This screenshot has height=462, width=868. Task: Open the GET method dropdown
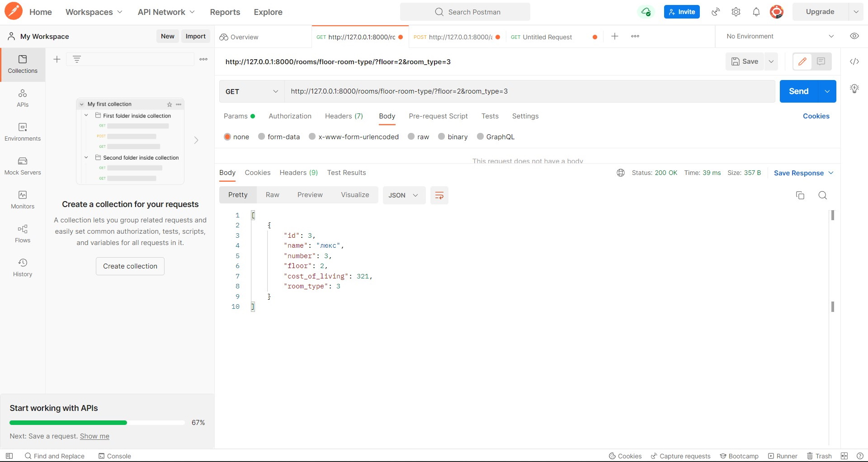click(251, 91)
